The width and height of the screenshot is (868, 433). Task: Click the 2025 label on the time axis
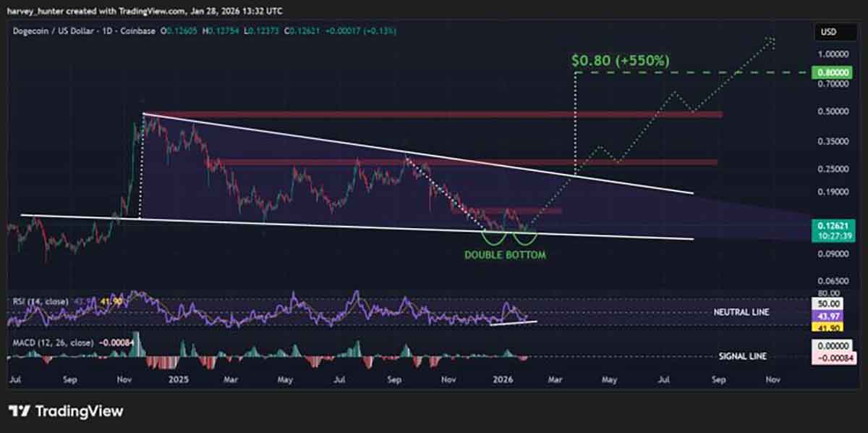(x=178, y=379)
